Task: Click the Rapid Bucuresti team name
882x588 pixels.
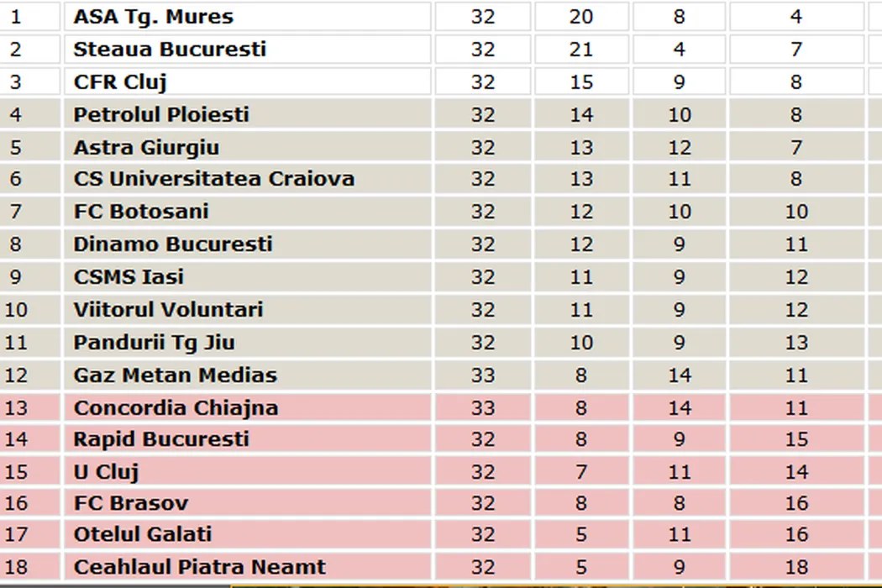Action: 161,439
